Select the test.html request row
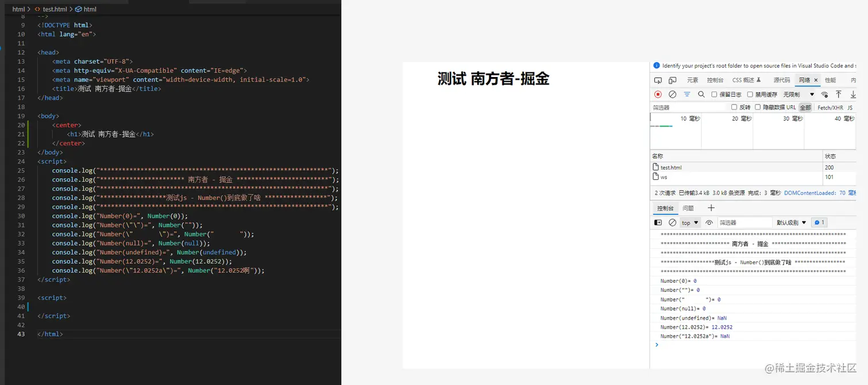The image size is (868, 385). pyautogui.click(x=753, y=167)
